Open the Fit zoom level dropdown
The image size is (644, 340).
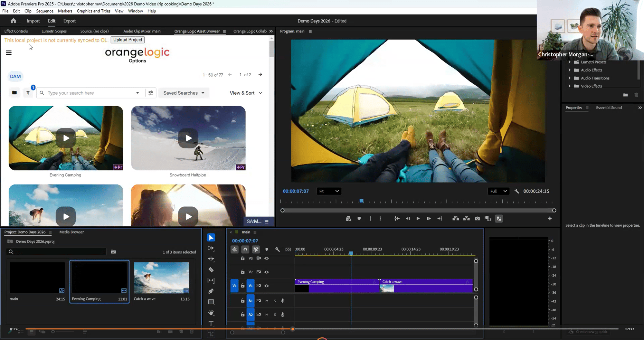point(329,191)
